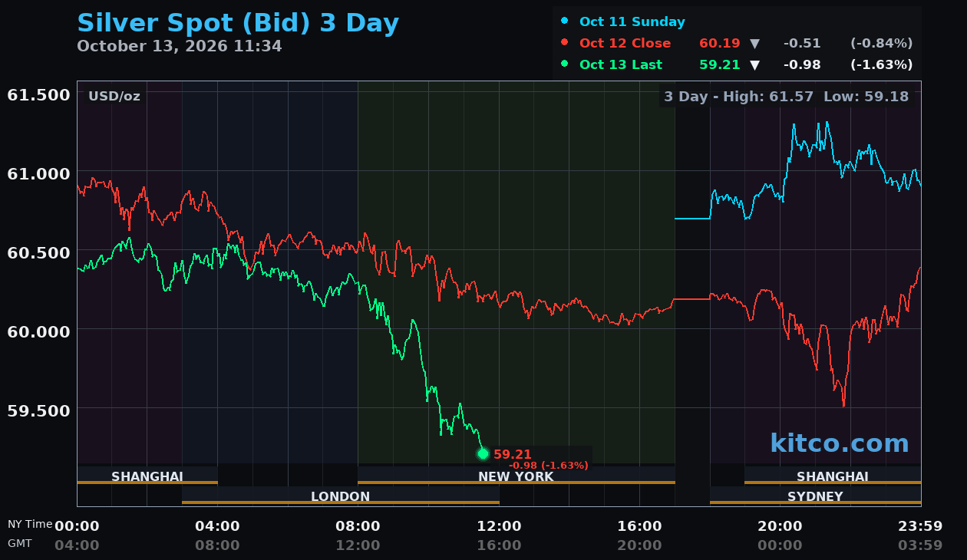Click the right SHANGHAI session bar
Viewport: 967px width, 560px height.
pyautogui.click(x=833, y=476)
